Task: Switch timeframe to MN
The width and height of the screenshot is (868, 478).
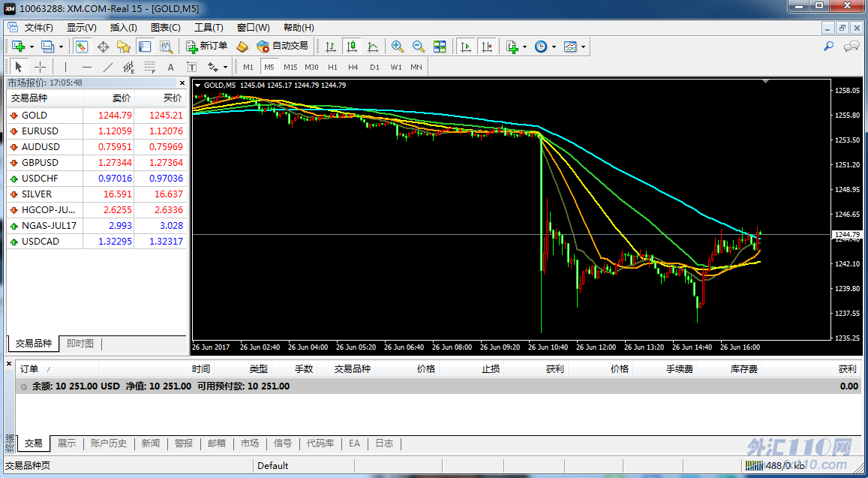Action: pyautogui.click(x=416, y=67)
